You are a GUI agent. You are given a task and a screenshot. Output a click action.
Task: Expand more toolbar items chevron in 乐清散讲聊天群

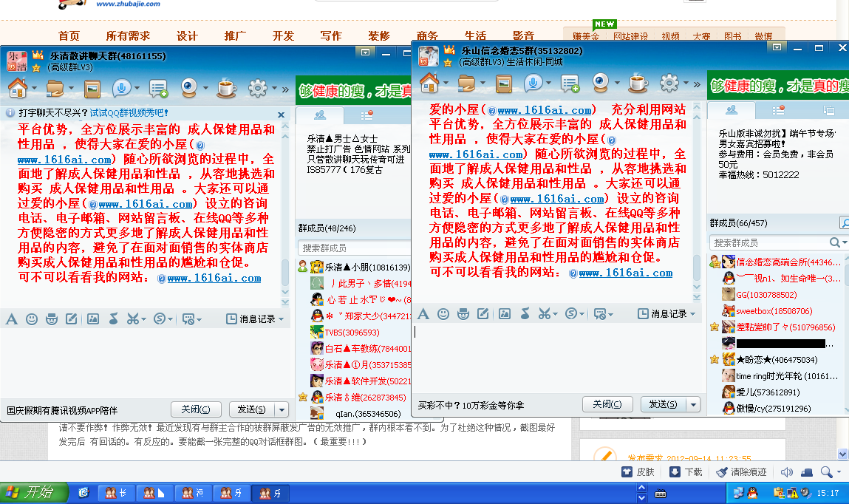tap(285, 89)
